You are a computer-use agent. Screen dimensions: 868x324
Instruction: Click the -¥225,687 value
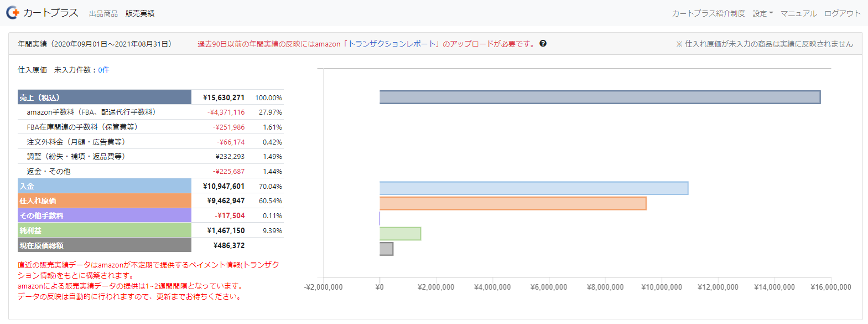[x=228, y=171]
